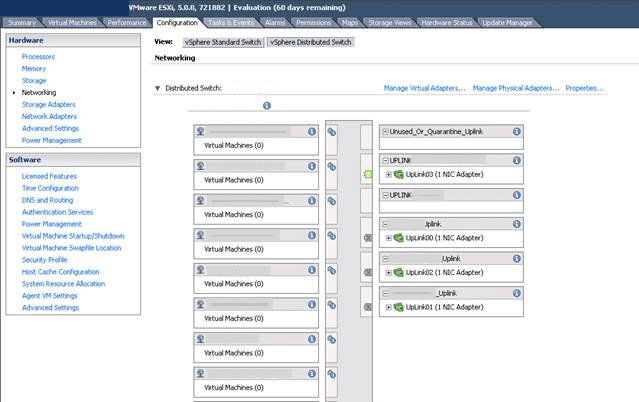Image resolution: width=639 pixels, height=402 pixels.
Task: Switch to the Alarms tab
Action: [x=275, y=23]
